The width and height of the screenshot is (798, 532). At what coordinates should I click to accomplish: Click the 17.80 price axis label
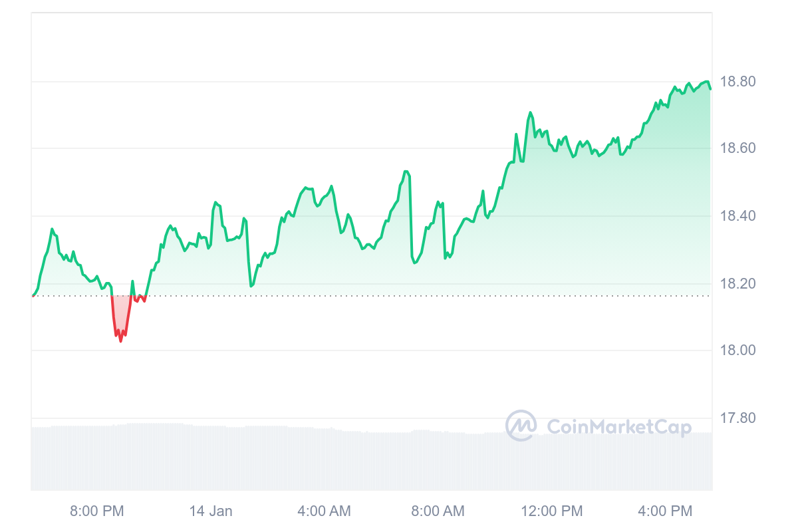pyautogui.click(x=738, y=418)
